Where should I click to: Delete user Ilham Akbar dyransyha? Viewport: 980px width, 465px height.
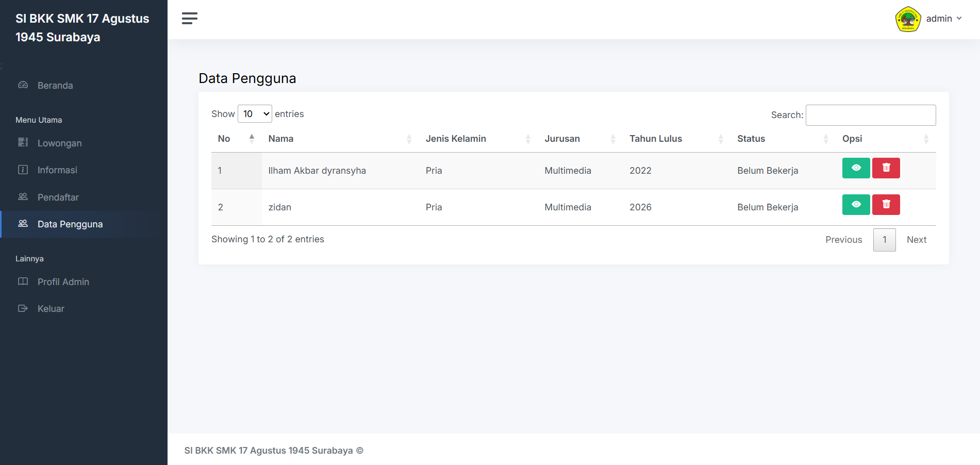click(x=886, y=168)
